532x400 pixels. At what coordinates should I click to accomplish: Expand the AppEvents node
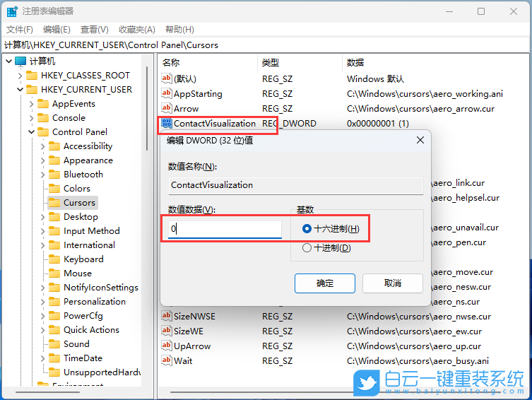click(31, 104)
